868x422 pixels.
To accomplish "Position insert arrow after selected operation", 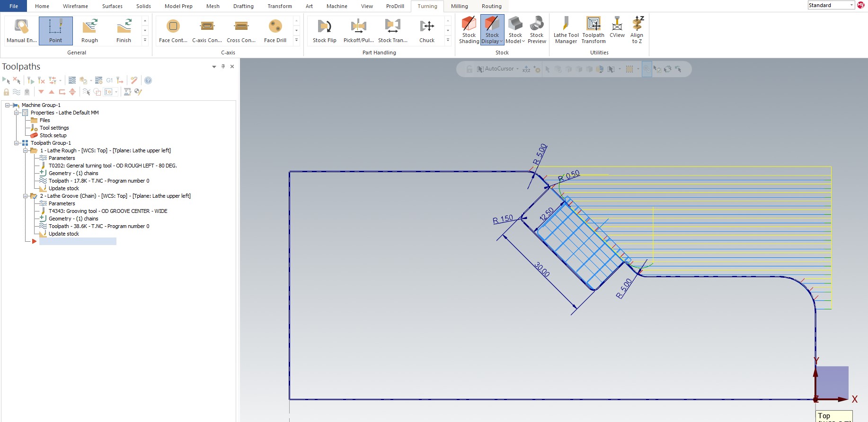I will [62, 92].
